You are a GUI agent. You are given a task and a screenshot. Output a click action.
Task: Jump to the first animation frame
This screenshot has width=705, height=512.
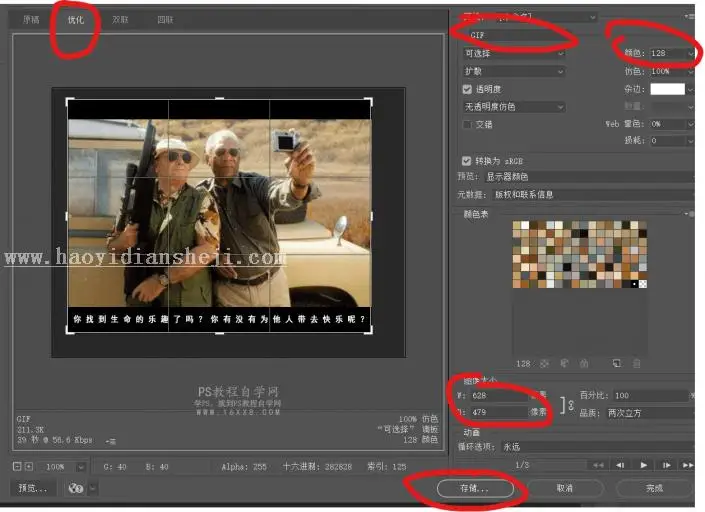(x=598, y=465)
